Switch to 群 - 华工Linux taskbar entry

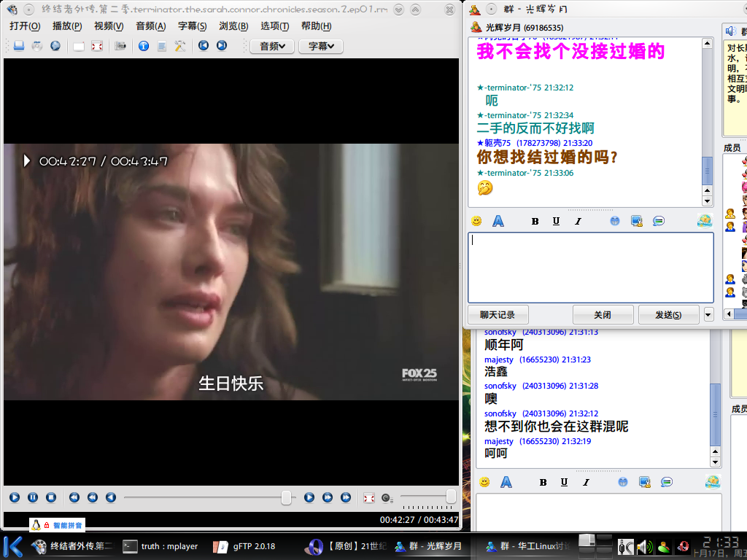point(528,546)
